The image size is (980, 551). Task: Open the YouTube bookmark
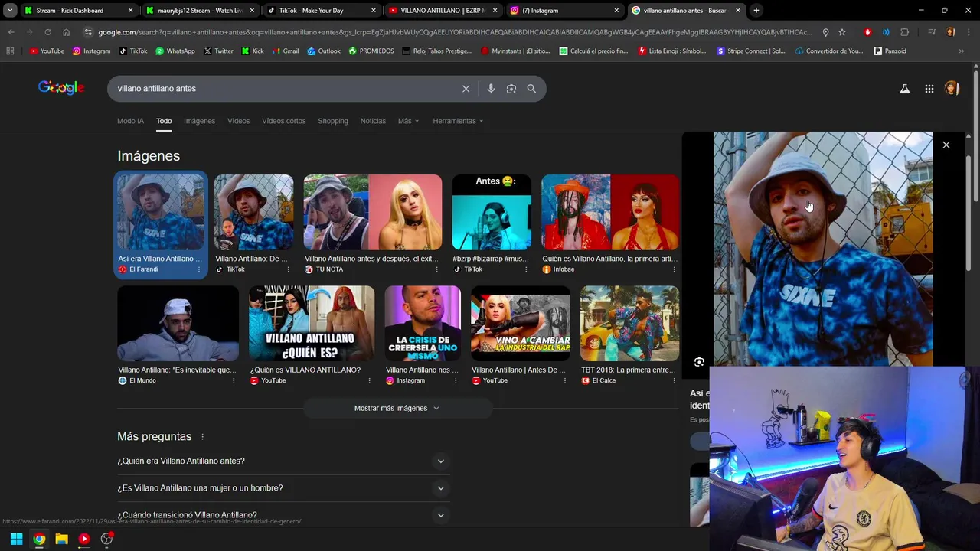47,51
